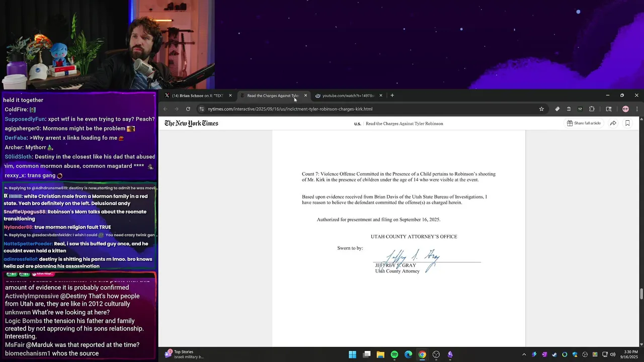Open the U.S. section link
The width and height of the screenshot is (644, 362).
pos(357,124)
